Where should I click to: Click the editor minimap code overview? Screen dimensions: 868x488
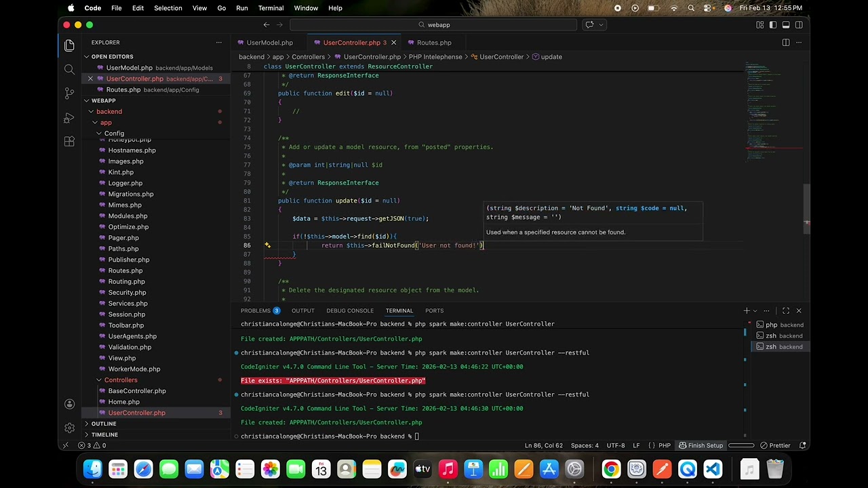pos(773,112)
